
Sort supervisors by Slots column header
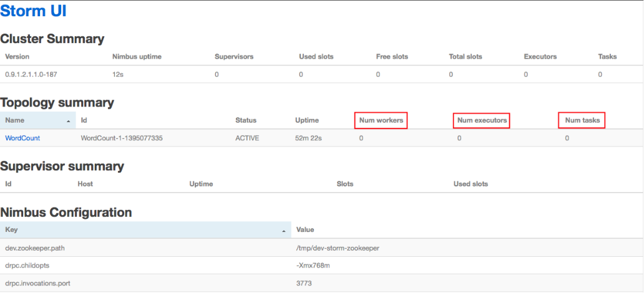[x=344, y=184]
